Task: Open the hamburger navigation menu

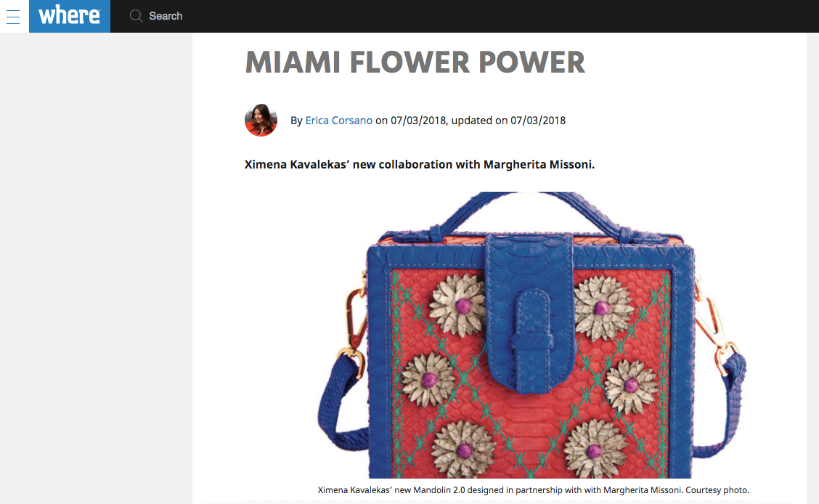Action: [x=13, y=16]
